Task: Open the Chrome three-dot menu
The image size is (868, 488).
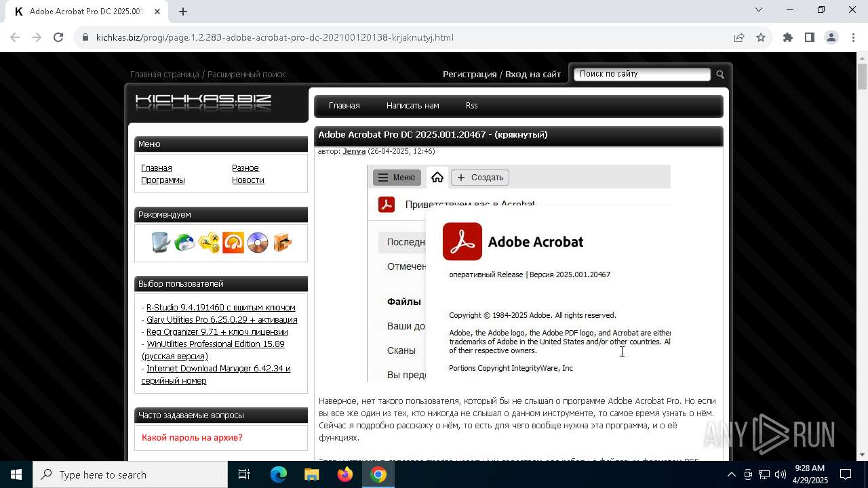Action: click(852, 37)
